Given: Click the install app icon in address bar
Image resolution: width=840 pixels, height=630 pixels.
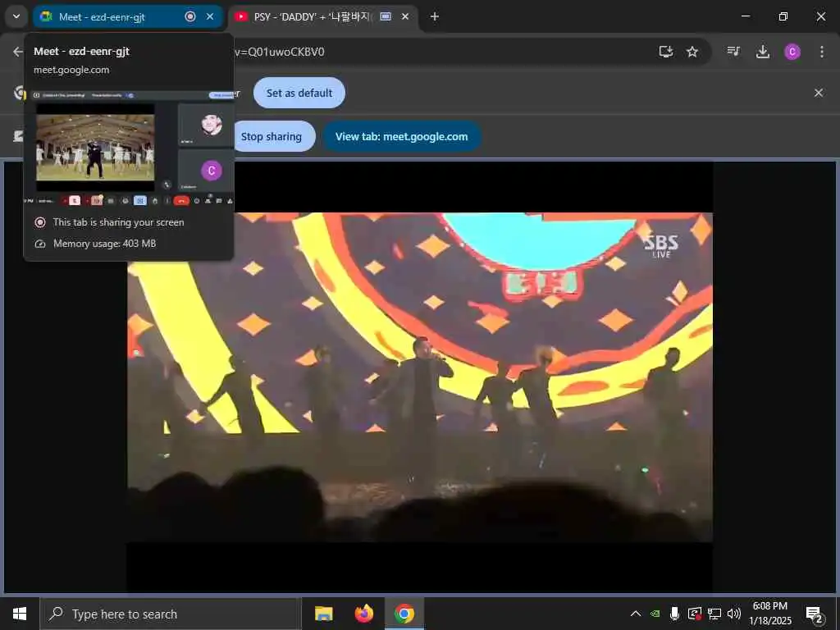Looking at the screenshot, I should (666, 52).
